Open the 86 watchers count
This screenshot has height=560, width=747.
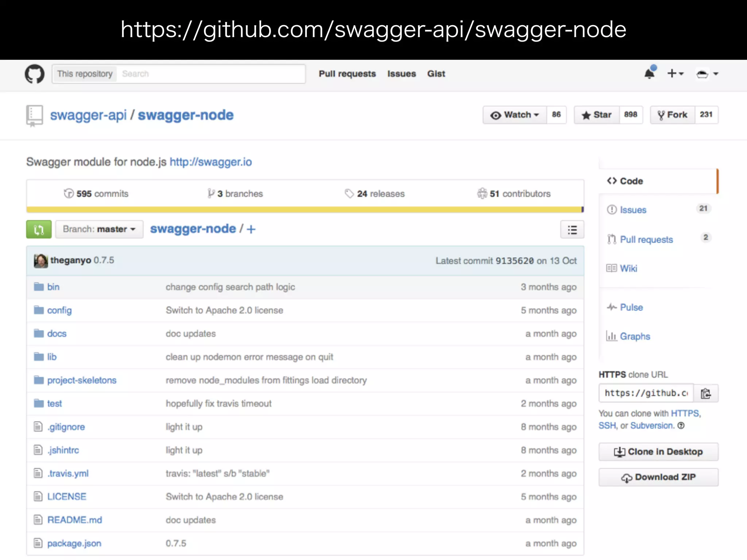click(x=556, y=115)
